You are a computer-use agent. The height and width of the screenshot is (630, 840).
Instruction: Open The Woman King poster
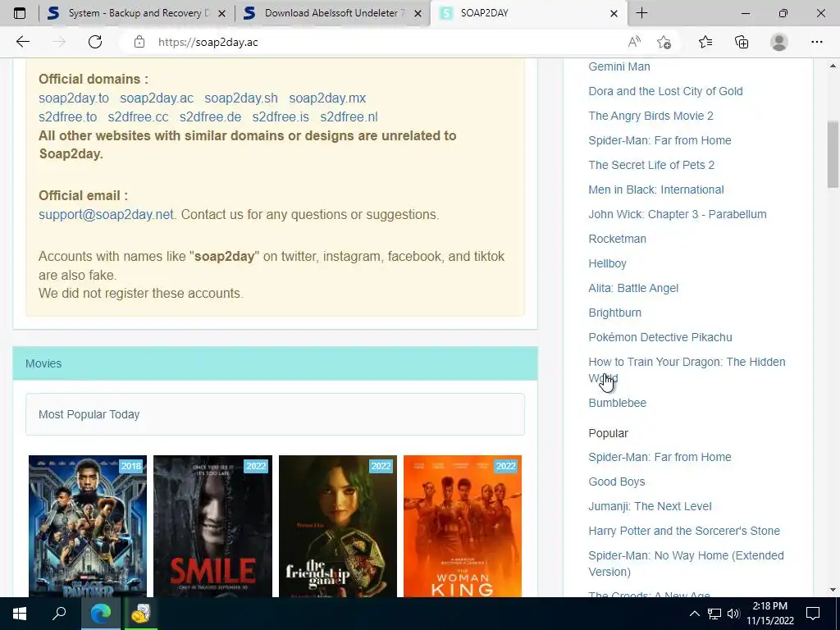pos(463,526)
